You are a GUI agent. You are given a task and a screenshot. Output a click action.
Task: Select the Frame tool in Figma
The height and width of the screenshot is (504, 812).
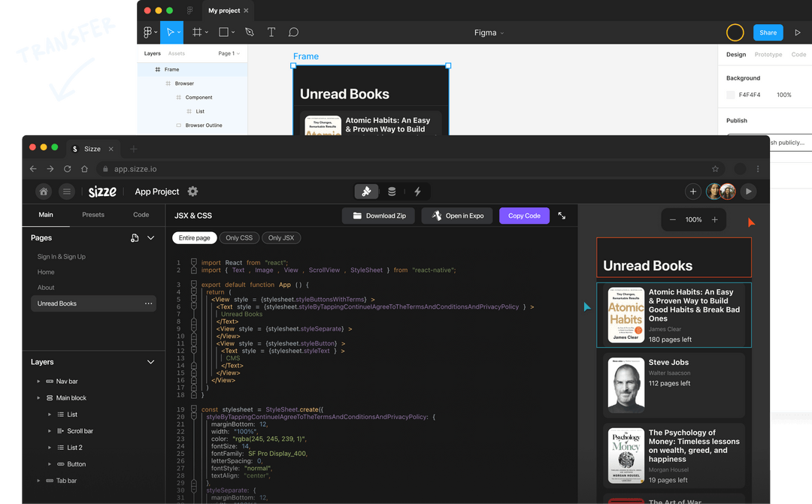coord(198,32)
